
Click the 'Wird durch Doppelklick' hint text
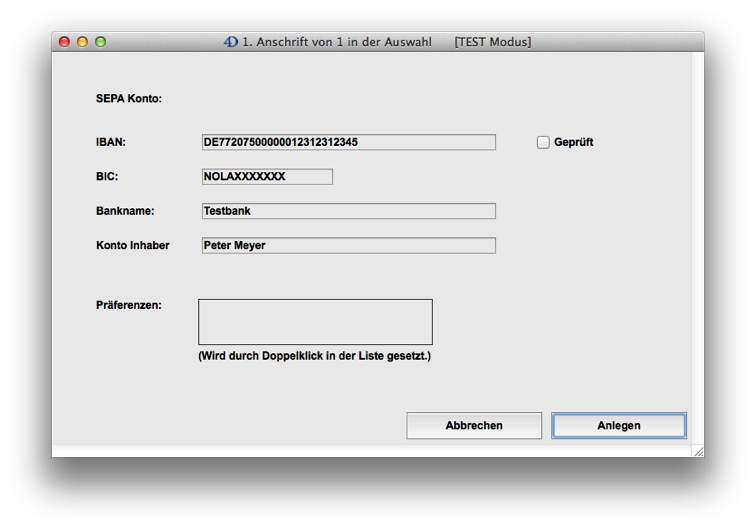(x=315, y=356)
